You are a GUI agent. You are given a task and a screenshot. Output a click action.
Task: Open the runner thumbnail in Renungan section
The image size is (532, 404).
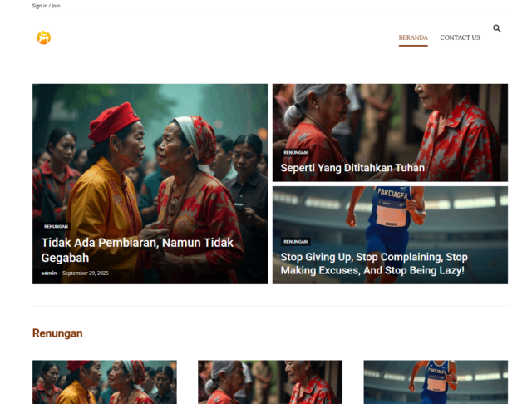click(435, 382)
